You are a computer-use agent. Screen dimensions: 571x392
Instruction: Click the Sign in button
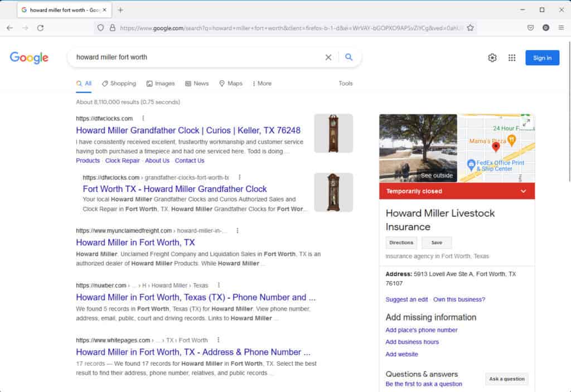click(542, 58)
